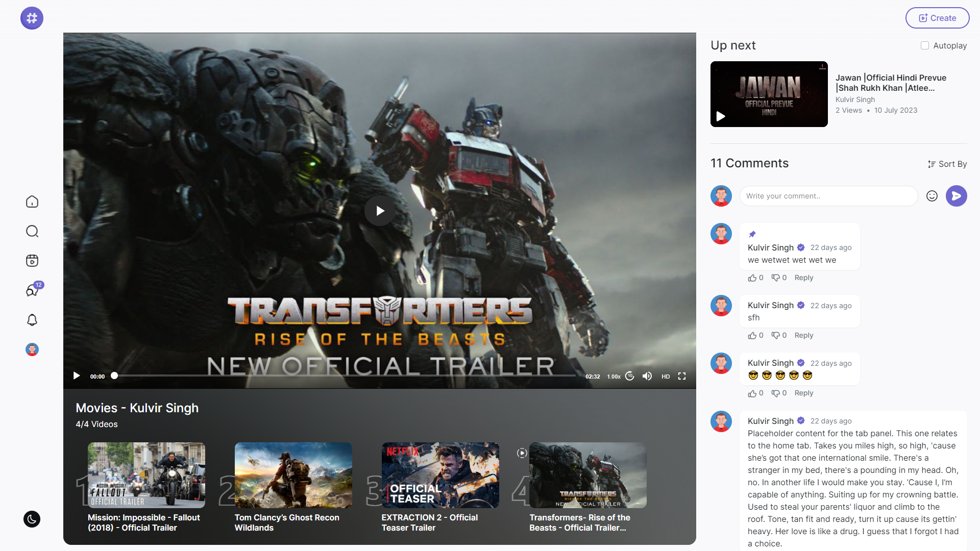Open Tom Clancy's Ghost Recon Wildlands thumbnail

click(293, 475)
